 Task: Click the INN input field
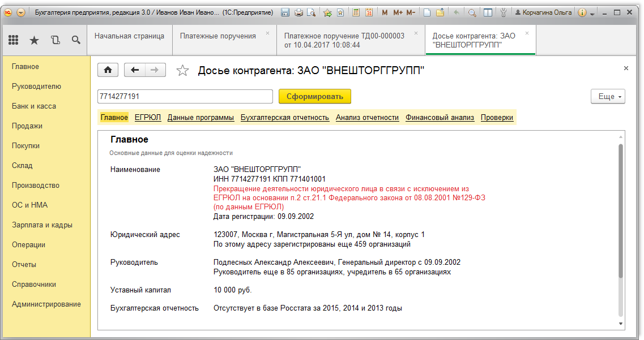point(185,96)
